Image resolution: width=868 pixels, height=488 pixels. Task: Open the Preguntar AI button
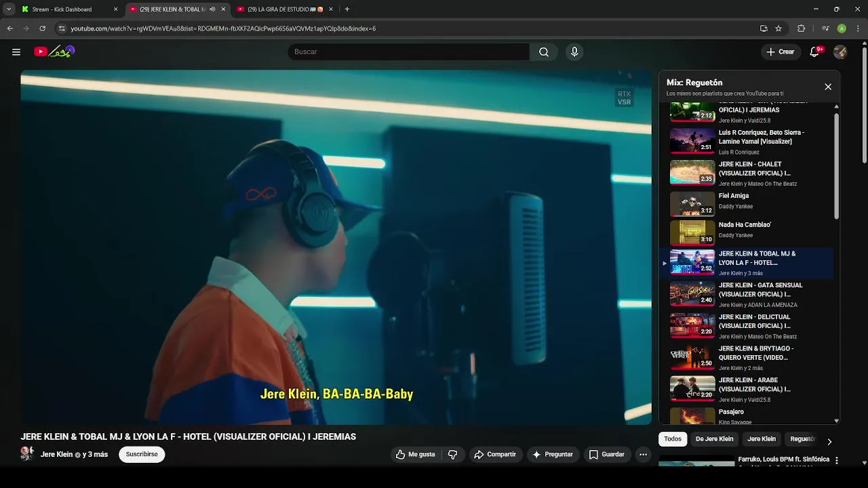pos(553,454)
